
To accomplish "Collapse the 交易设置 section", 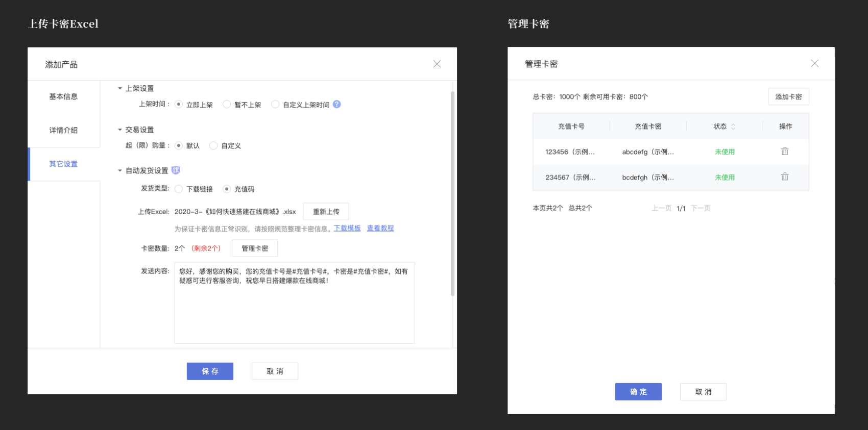I will [120, 130].
